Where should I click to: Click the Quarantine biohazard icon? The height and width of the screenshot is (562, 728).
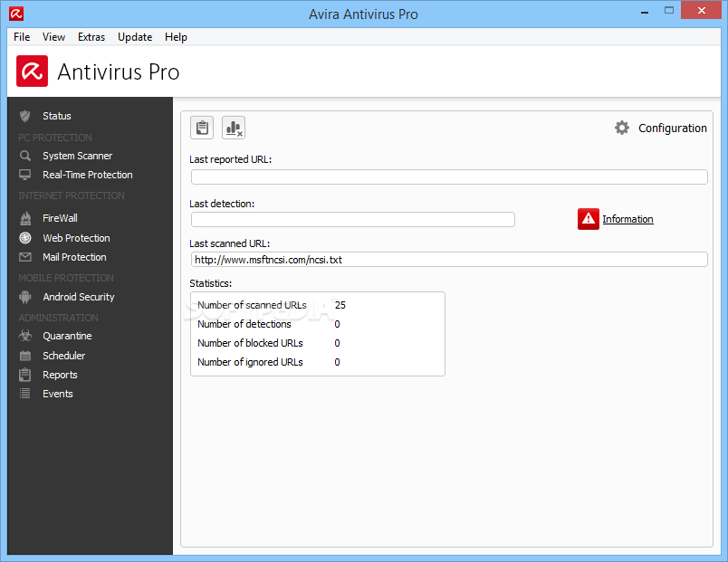(25, 336)
